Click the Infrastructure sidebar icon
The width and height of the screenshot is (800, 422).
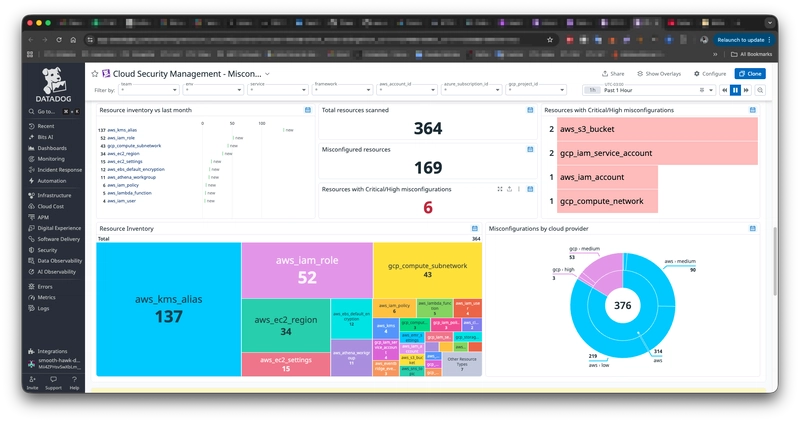click(x=31, y=195)
